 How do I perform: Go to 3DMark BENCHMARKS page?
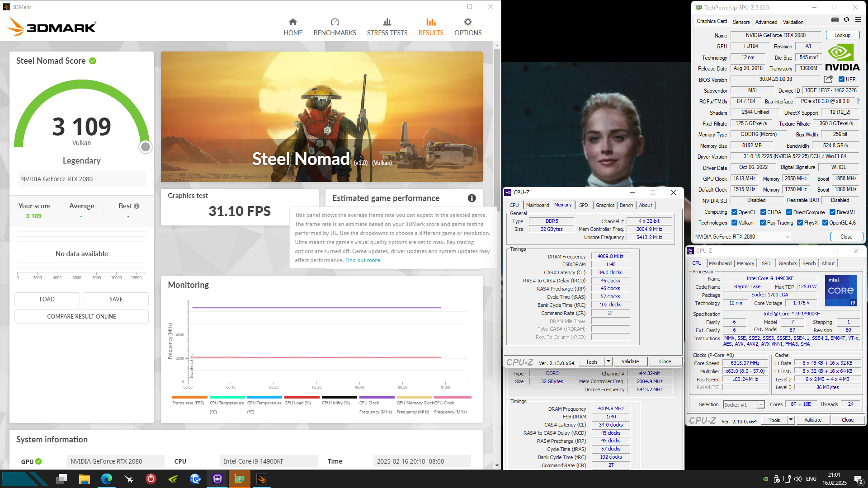[335, 27]
